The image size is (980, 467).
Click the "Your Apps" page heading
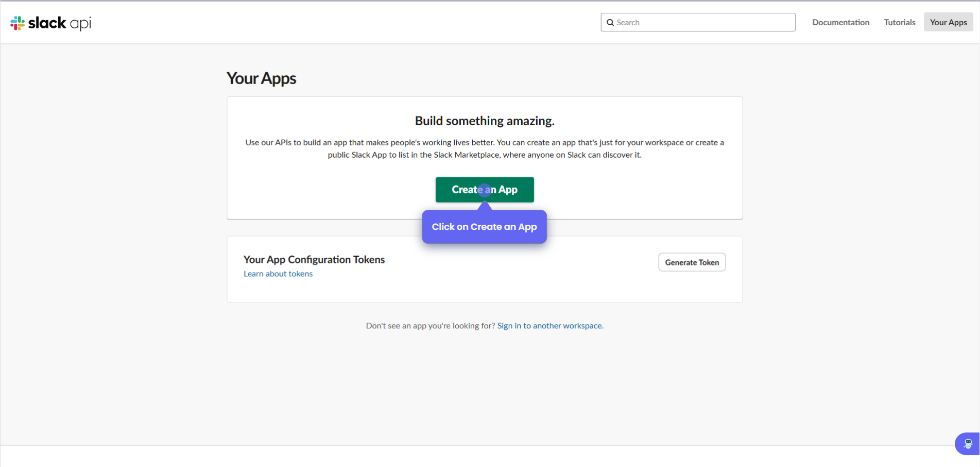pyautogui.click(x=261, y=78)
